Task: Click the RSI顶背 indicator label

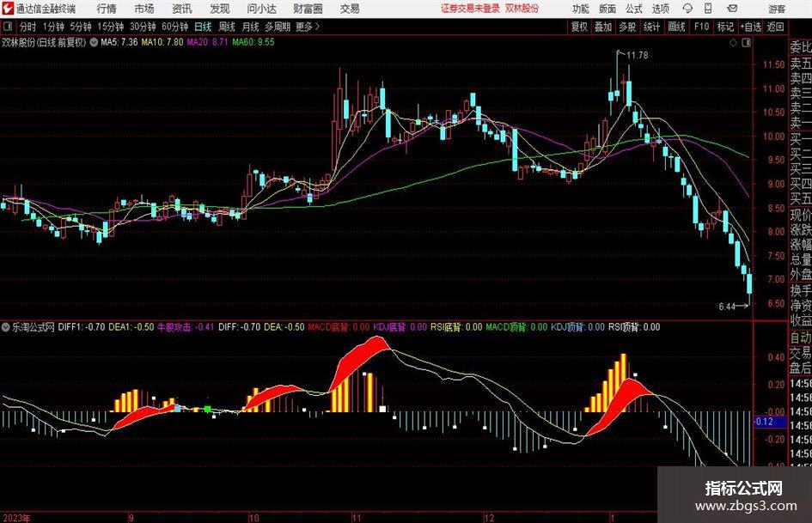Action: tap(634, 327)
